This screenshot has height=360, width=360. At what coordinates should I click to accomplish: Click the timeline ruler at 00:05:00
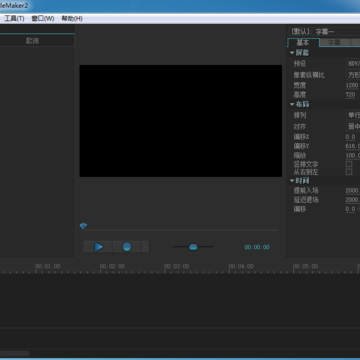tap(305, 266)
